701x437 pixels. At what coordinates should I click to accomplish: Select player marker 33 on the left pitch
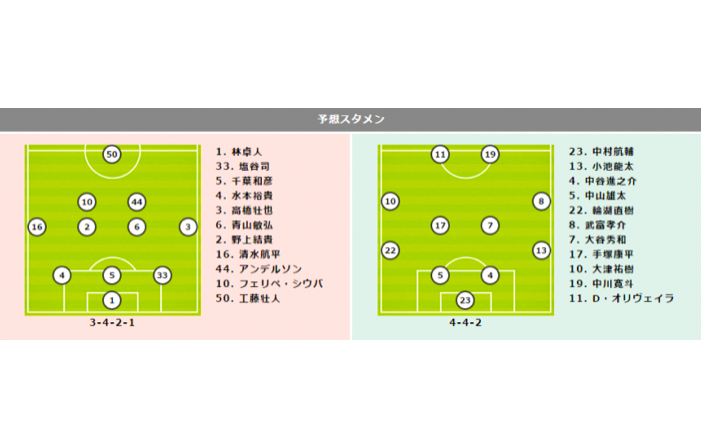[x=163, y=275]
